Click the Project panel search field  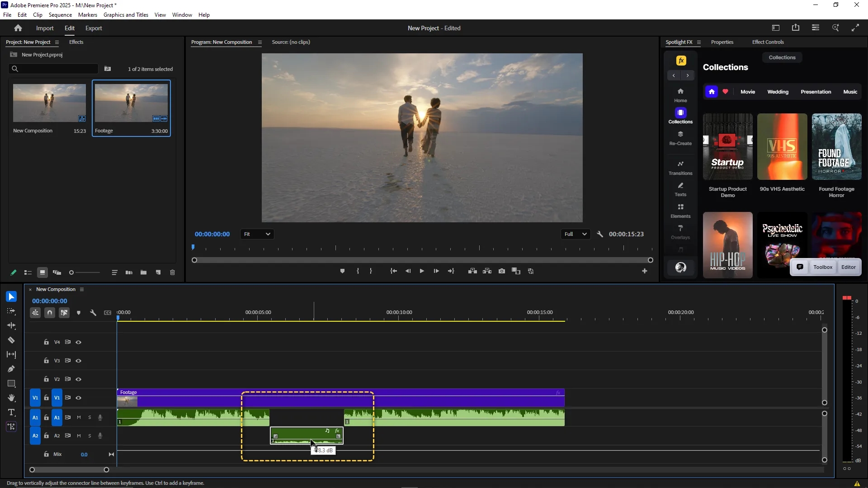coord(53,69)
